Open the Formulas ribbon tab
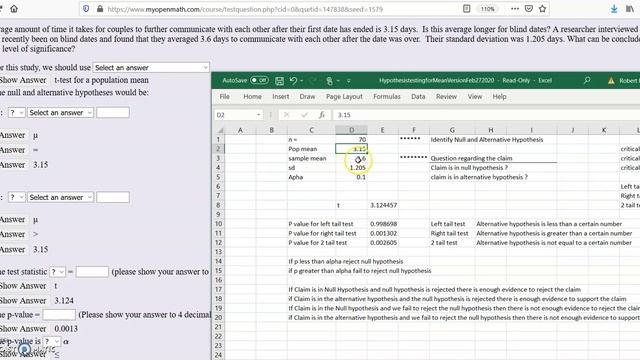Screen dimensions: 640x360 pos(387,97)
